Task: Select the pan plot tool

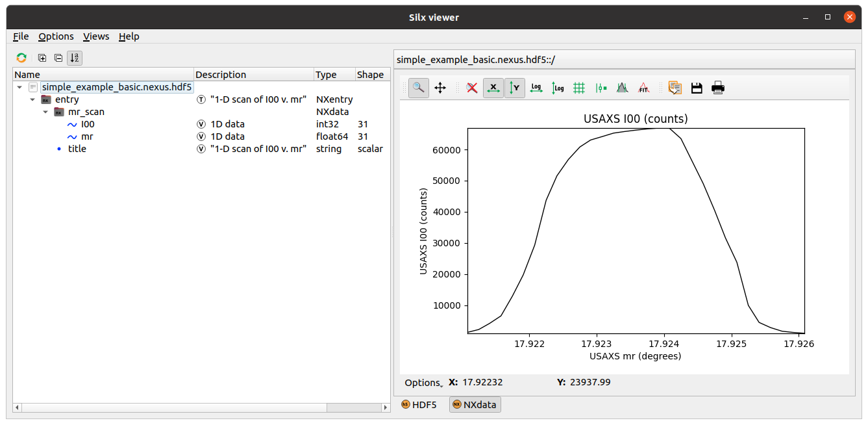Action: [440, 88]
